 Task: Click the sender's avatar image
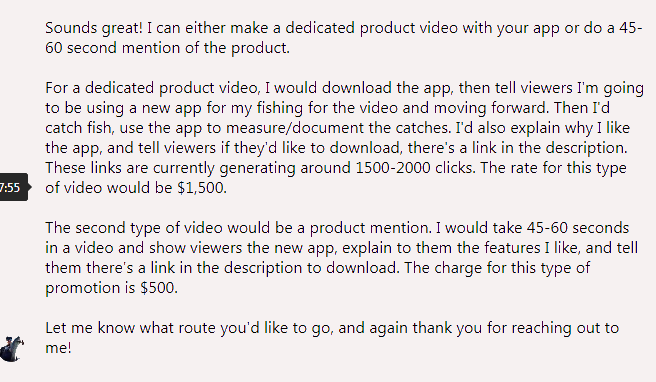[12, 349]
